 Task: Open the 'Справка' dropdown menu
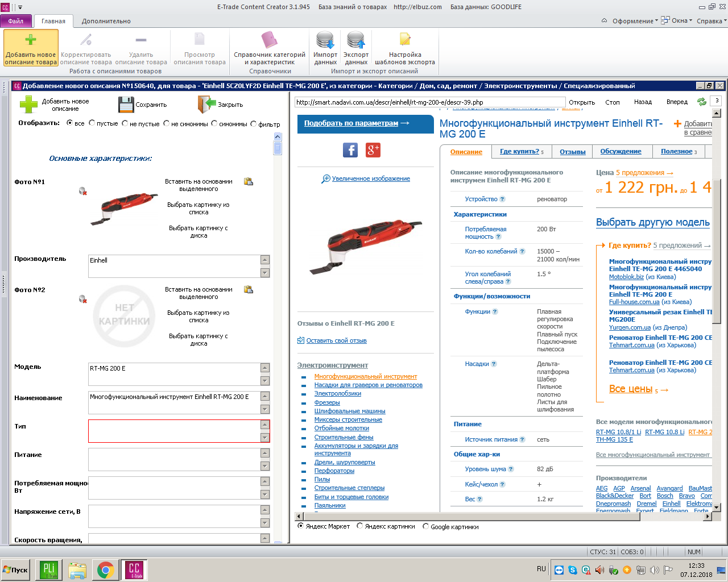click(x=712, y=21)
